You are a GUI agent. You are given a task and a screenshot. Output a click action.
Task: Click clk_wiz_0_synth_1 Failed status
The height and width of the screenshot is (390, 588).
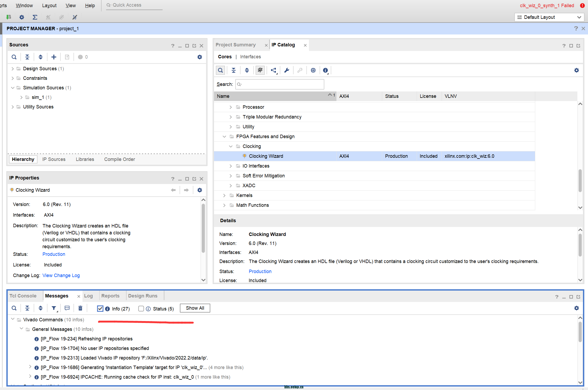click(x=547, y=6)
